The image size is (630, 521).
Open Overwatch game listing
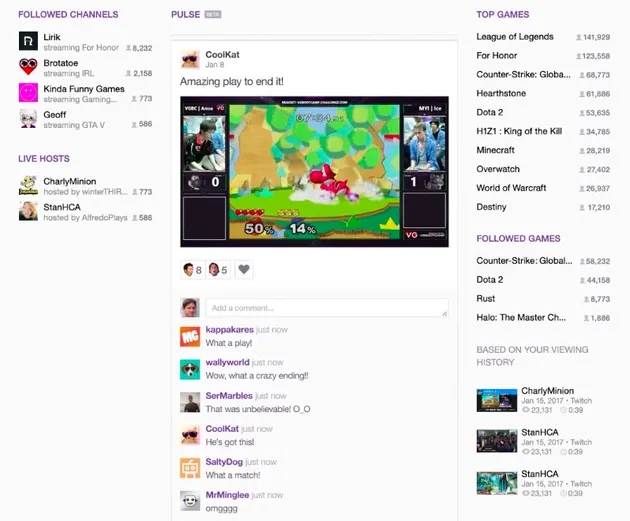coord(498,169)
